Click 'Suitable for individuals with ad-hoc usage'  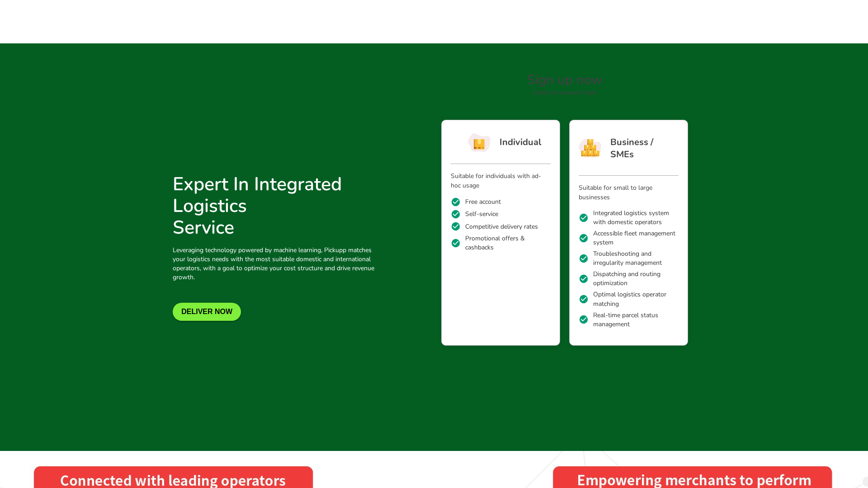[496, 181]
